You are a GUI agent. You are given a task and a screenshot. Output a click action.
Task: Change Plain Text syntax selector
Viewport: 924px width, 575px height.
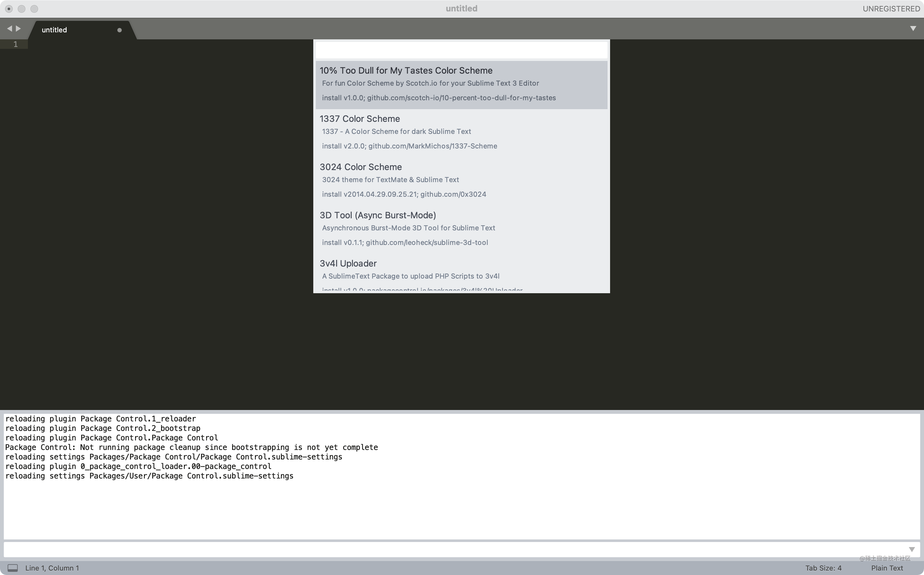click(887, 568)
